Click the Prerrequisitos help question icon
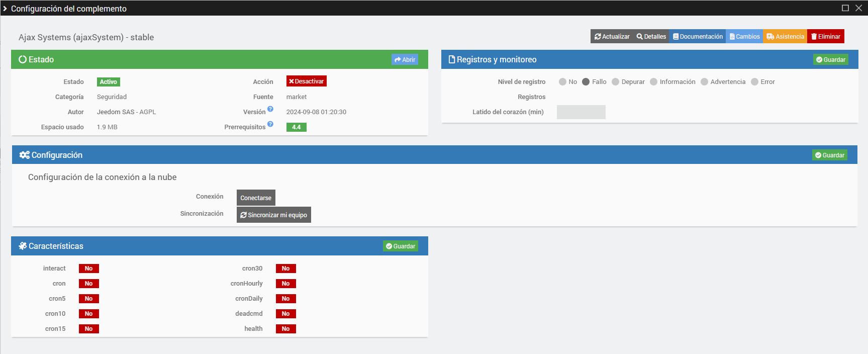 click(270, 124)
